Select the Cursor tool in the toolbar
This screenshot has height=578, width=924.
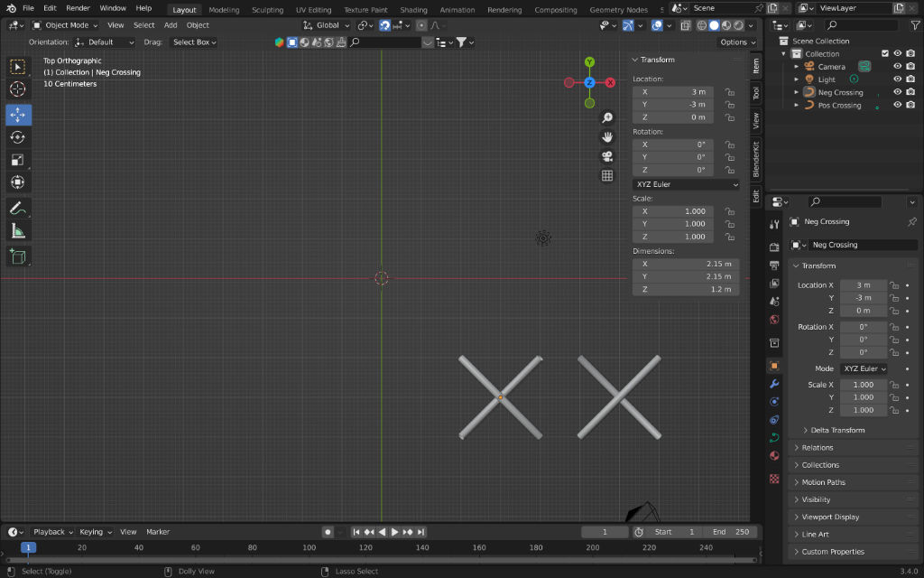click(18, 89)
